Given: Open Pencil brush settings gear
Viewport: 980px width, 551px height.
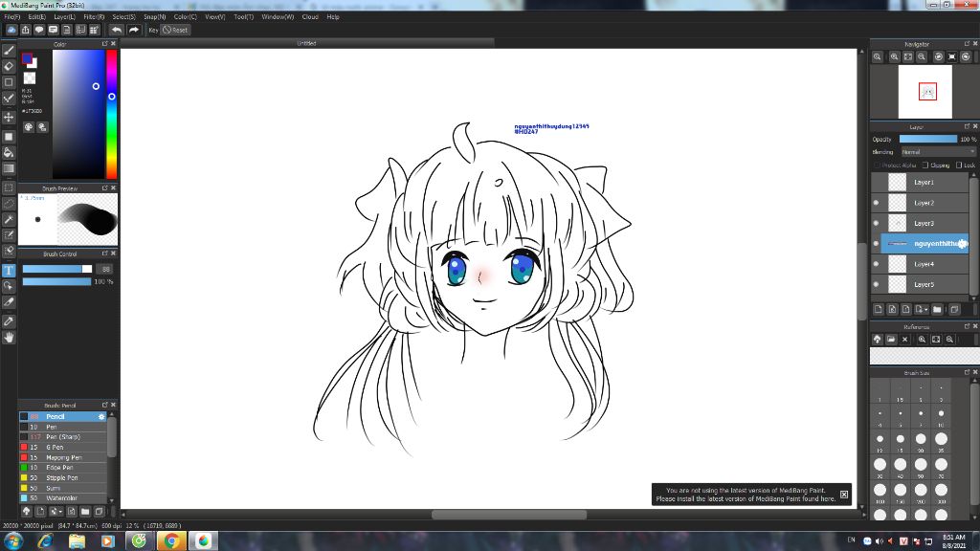Looking at the screenshot, I should coord(101,417).
